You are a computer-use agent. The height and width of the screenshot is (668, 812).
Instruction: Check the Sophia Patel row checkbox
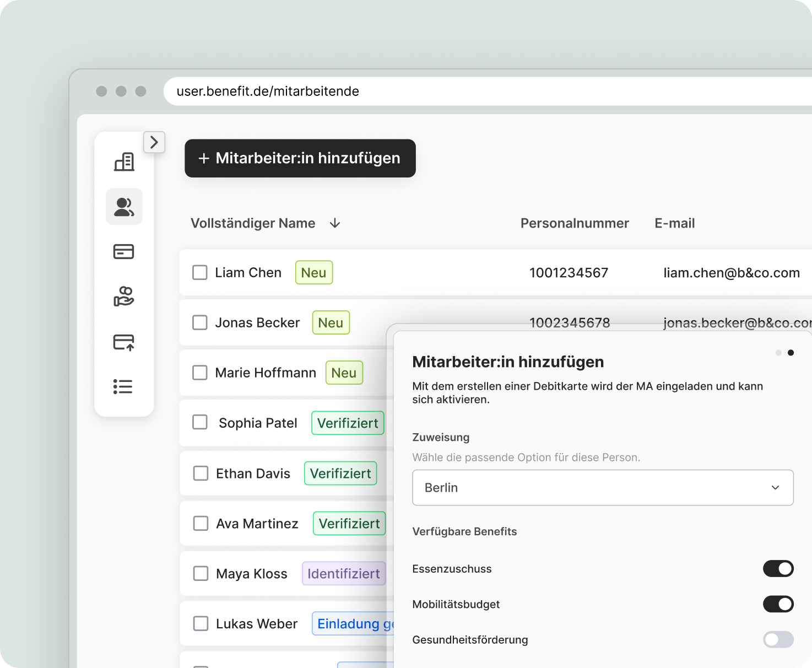200,422
